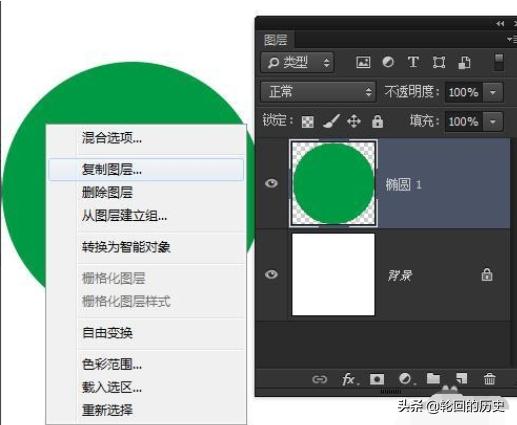Lock image pixels brush icon

(331, 121)
